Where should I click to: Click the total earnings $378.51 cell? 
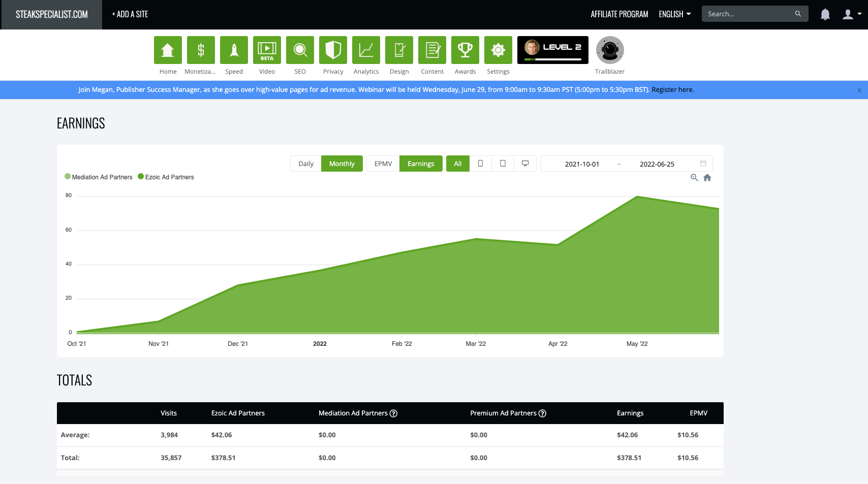tap(629, 458)
